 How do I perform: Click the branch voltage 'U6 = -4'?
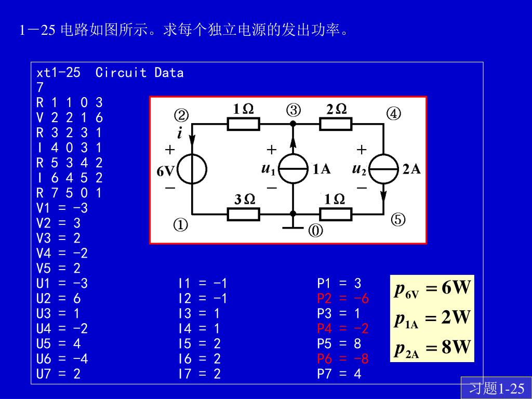point(62,358)
